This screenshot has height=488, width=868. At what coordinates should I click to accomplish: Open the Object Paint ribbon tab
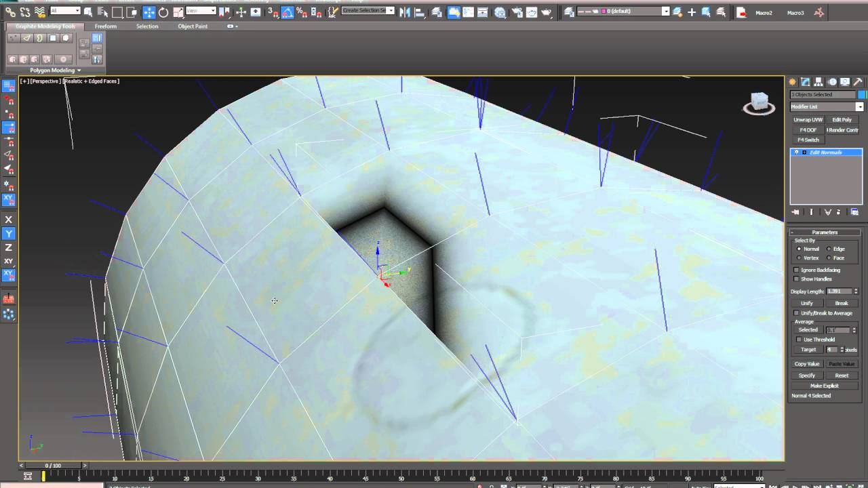pos(193,26)
